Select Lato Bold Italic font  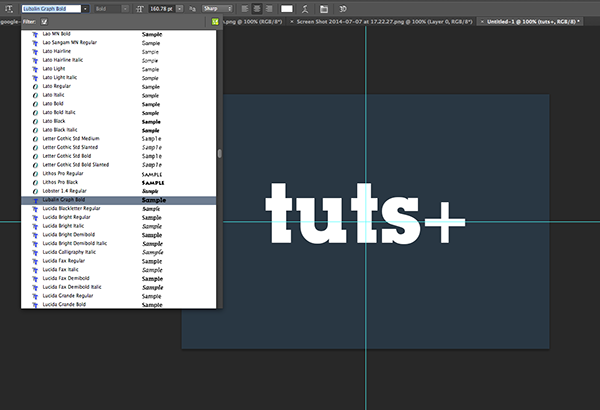pyautogui.click(x=119, y=113)
